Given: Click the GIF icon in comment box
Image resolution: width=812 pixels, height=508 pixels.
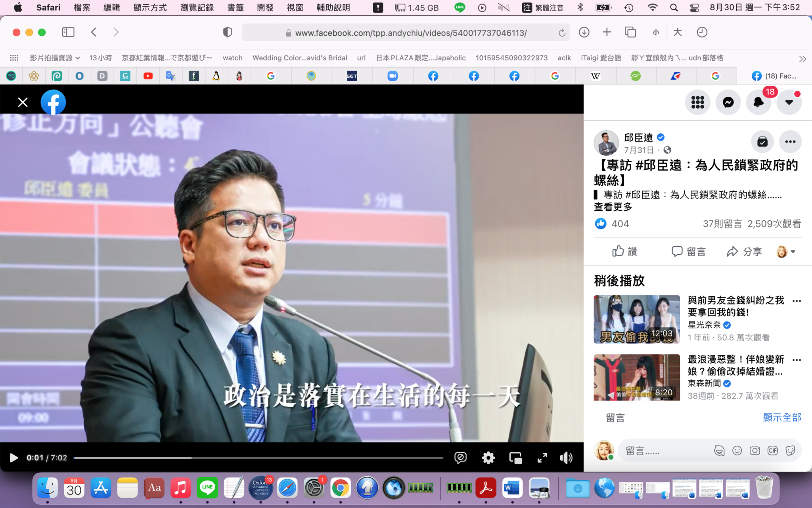Looking at the screenshot, I should point(772,450).
